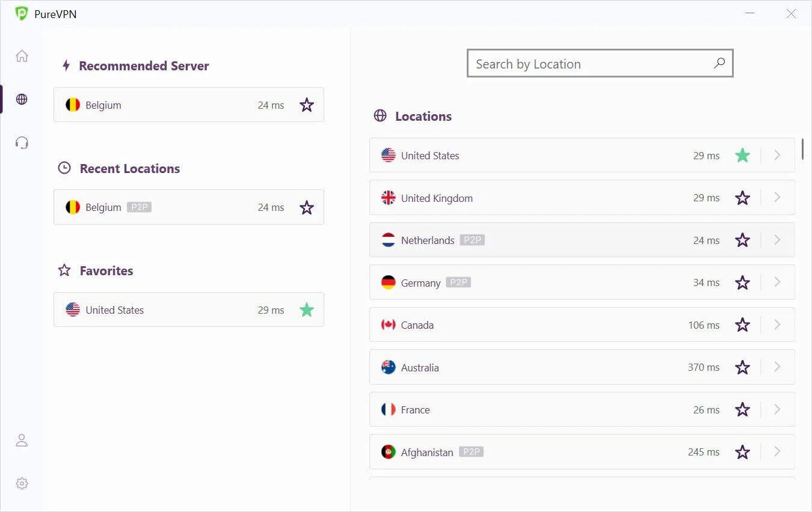Image resolution: width=812 pixels, height=512 pixels.
Task: Open the Settings gear icon
Action: point(22,483)
